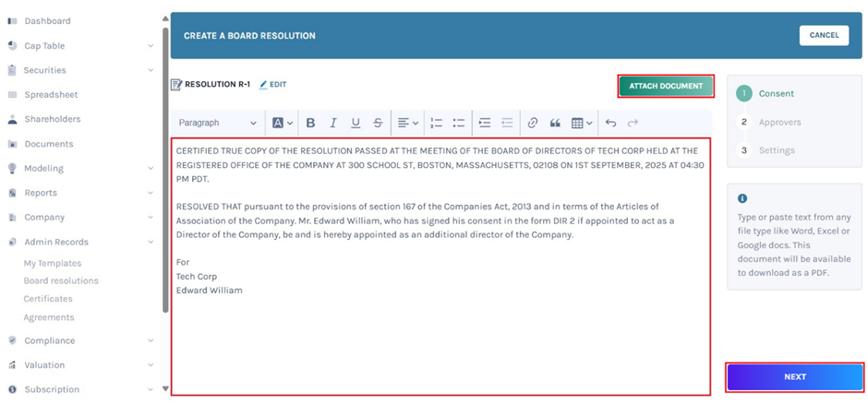Click the Dashboard sidebar icon
This screenshot has height=404, width=868.
[12, 21]
